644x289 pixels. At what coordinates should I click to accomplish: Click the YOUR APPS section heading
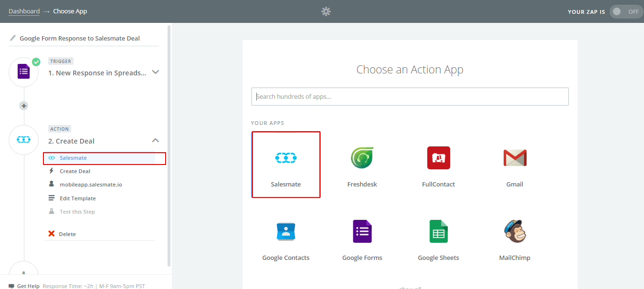[267, 123]
